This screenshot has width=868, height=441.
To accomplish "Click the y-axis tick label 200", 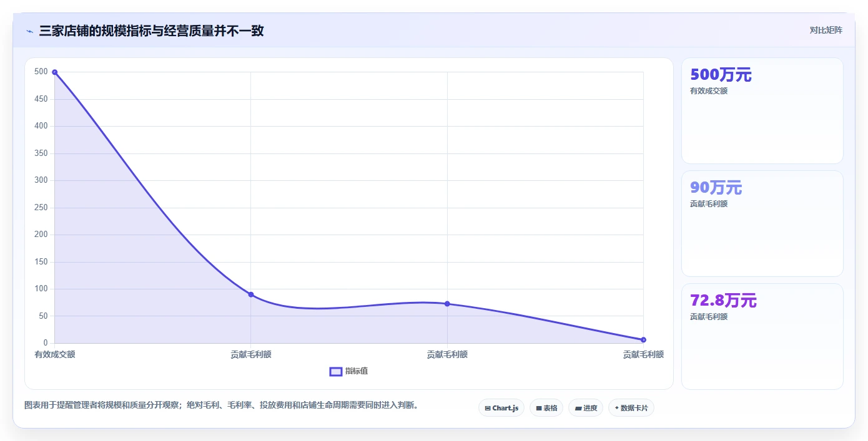I will tap(41, 235).
